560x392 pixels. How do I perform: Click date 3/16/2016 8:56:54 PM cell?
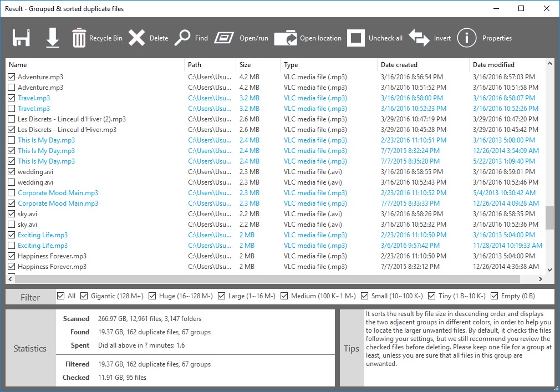coord(412,77)
